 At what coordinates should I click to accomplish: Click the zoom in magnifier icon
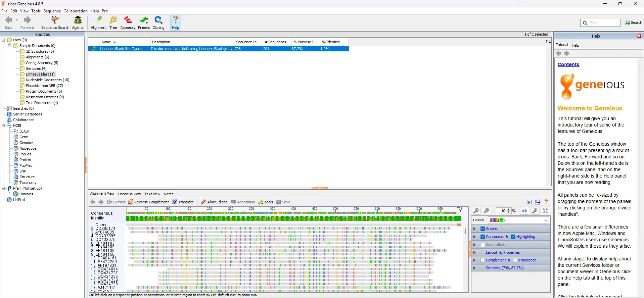tap(476, 211)
